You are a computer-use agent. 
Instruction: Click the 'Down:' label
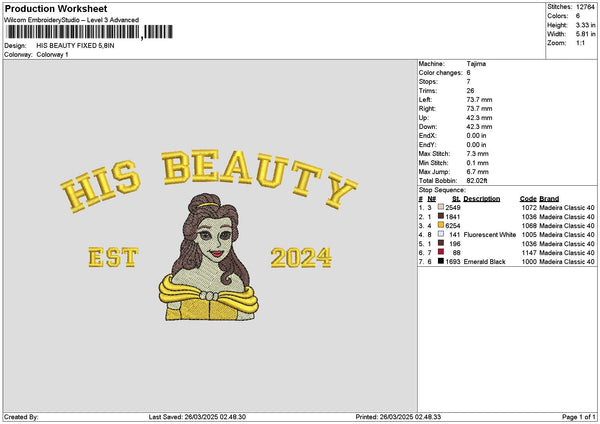tap(428, 127)
